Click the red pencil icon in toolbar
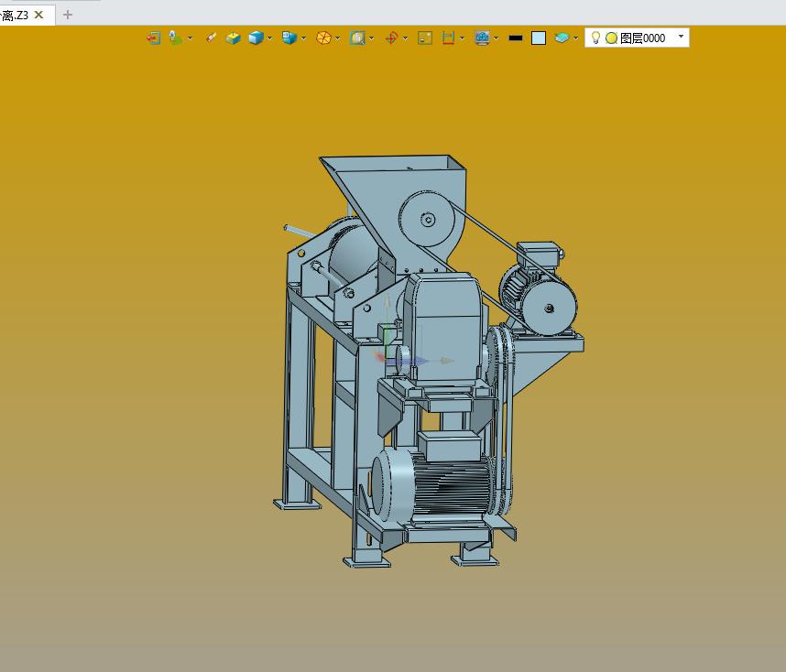786x672 pixels. pos(212,38)
